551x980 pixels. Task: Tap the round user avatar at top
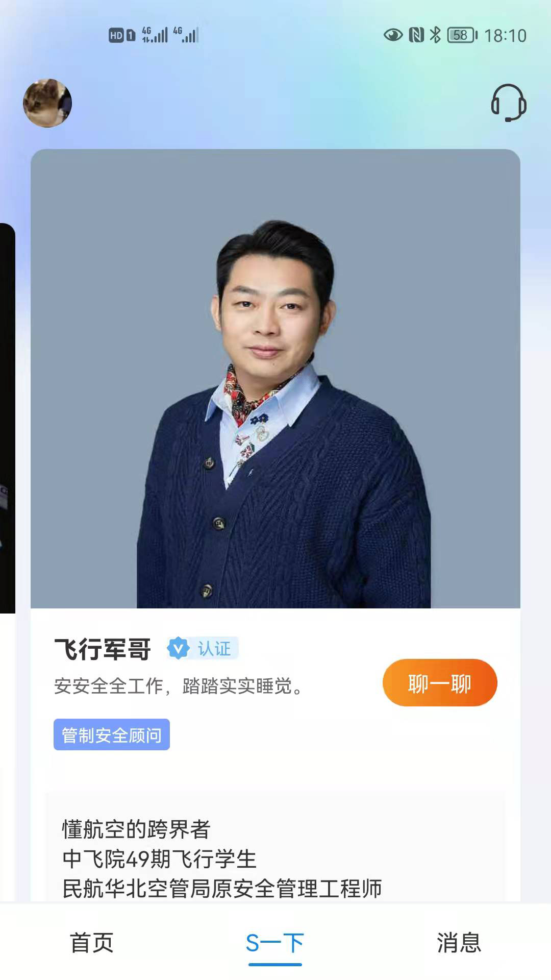(x=47, y=103)
